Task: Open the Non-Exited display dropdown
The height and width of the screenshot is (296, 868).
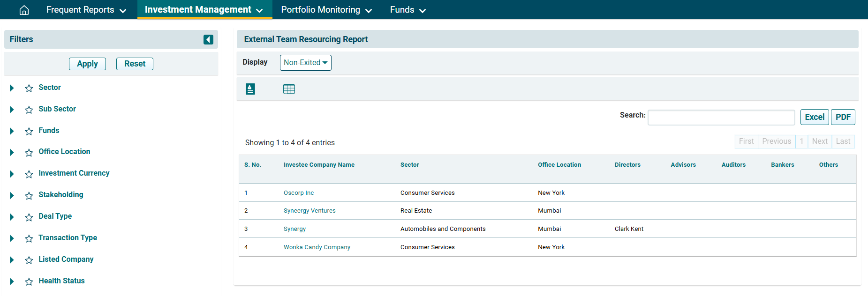Action: point(305,63)
